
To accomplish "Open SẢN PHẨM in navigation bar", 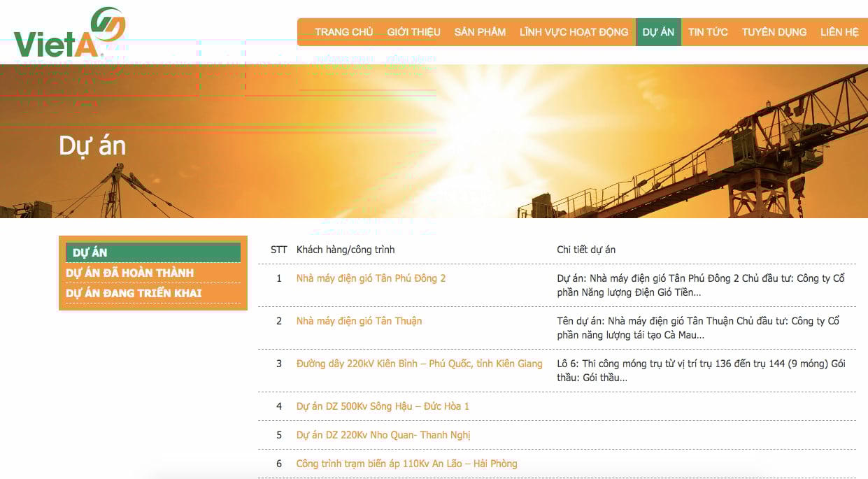I will (480, 32).
